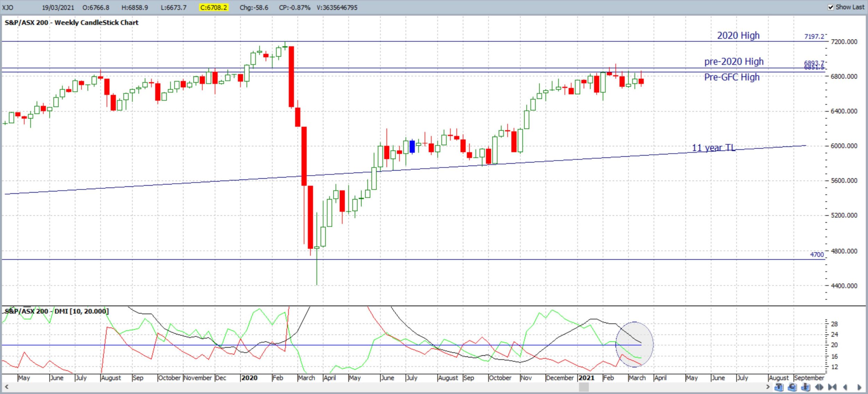Click the blue '!' toolbar icon
The width and height of the screenshot is (868, 394).
pyautogui.click(x=806, y=387)
